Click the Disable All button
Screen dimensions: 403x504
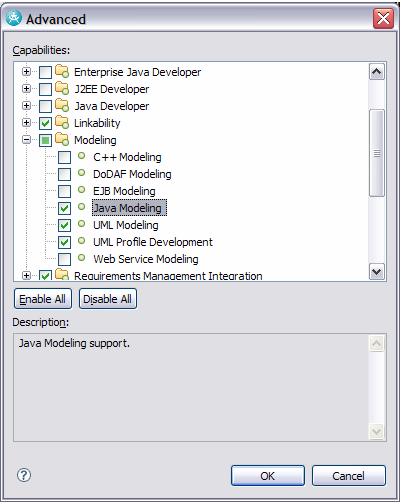[x=108, y=299]
